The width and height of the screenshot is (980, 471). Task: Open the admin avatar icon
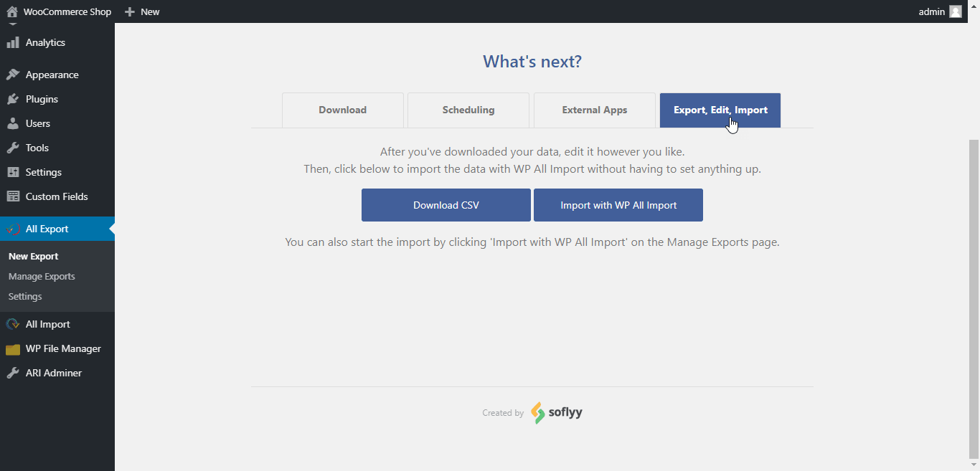click(956, 11)
